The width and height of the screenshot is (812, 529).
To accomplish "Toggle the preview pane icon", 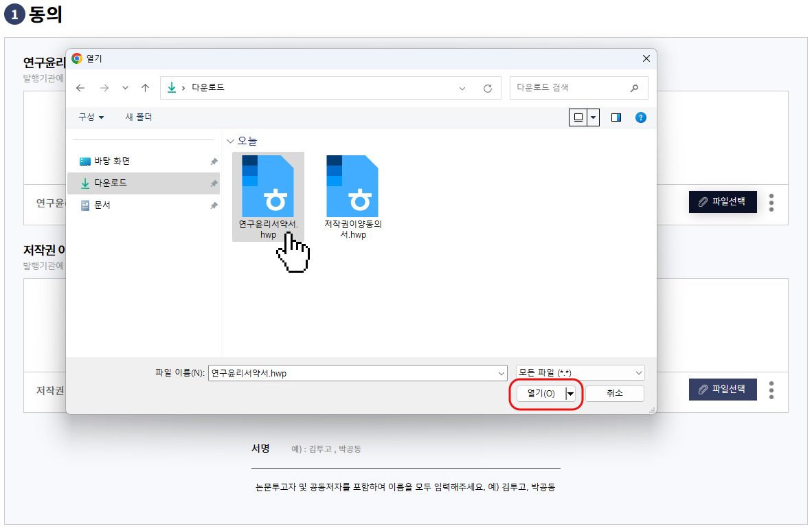I will tap(616, 117).
